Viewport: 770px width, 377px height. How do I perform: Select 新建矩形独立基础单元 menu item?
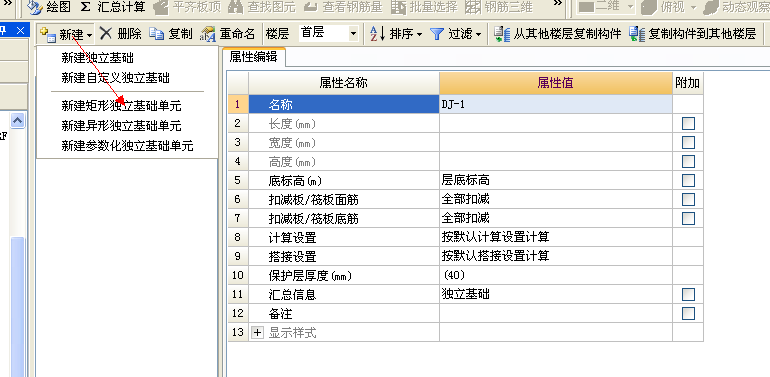click(121, 106)
